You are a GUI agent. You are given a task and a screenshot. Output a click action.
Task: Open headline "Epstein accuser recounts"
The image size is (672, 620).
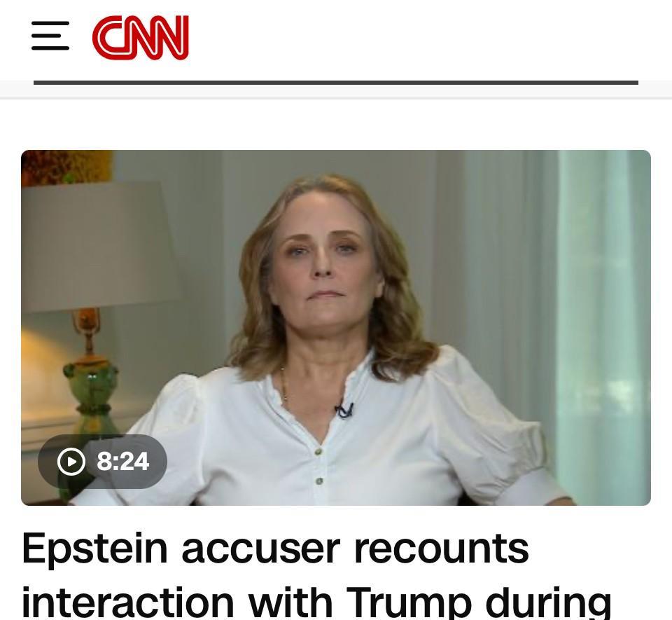pos(275,550)
